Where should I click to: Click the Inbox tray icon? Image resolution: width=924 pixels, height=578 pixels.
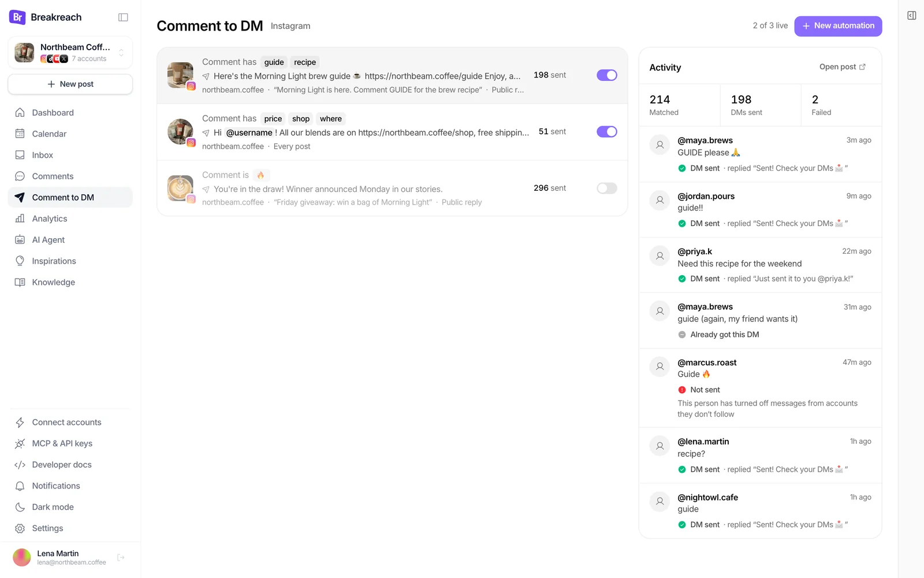(20, 155)
